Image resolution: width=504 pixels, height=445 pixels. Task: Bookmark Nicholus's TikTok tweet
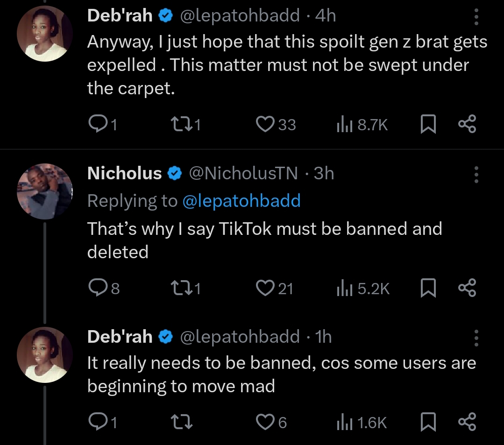click(428, 288)
